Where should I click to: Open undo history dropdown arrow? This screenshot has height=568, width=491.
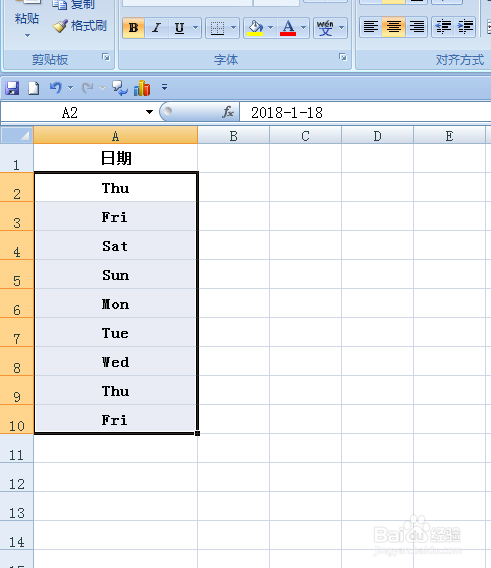click(x=71, y=88)
